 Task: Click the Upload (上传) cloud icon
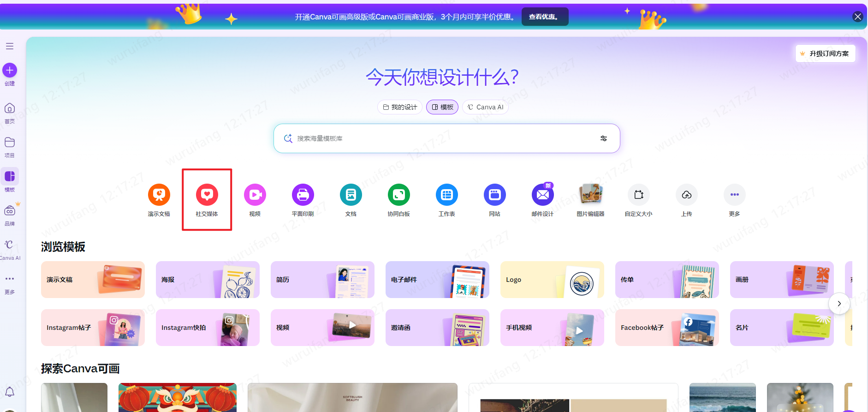687,195
